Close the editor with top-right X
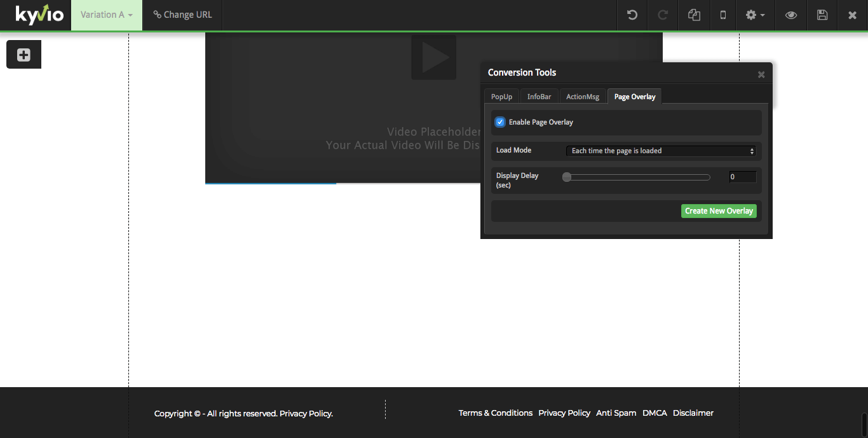 pyautogui.click(x=853, y=15)
